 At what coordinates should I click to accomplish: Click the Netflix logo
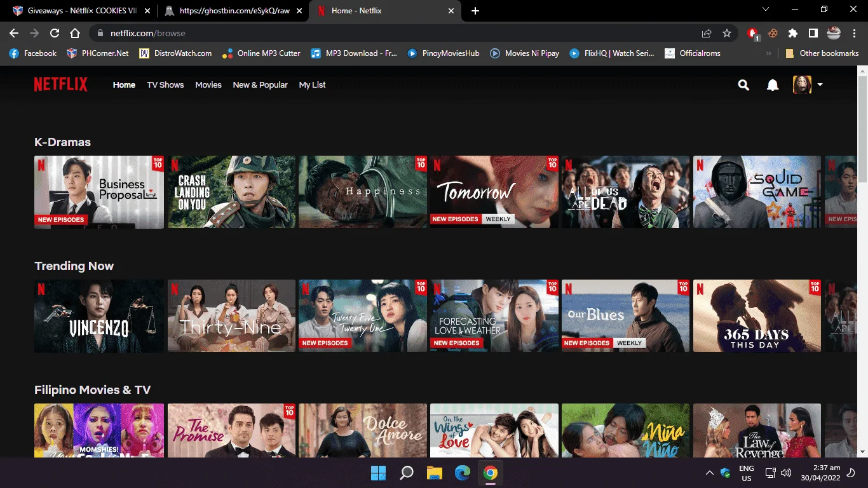pyautogui.click(x=61, y=85)
